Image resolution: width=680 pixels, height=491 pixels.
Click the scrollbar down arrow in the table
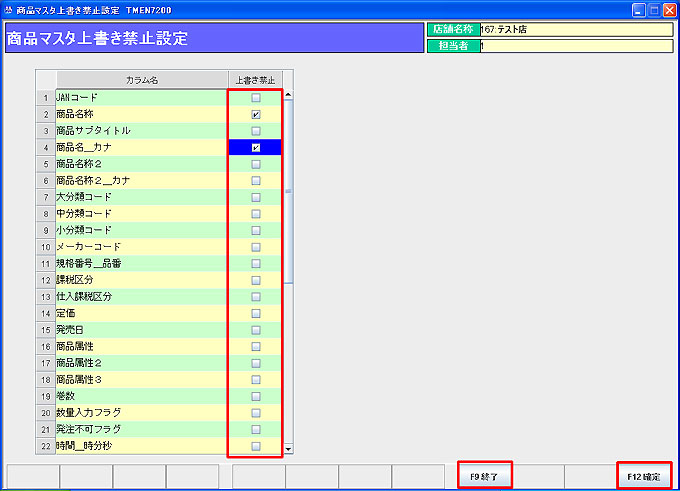[x=288, y=449]
